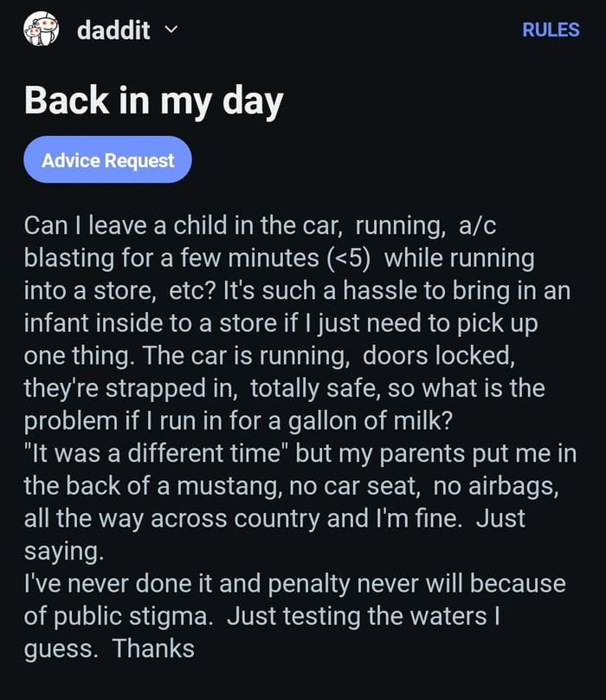606x700 pixels.
Task: Click the line starting "I've never done it"
Action: [294, 582]
